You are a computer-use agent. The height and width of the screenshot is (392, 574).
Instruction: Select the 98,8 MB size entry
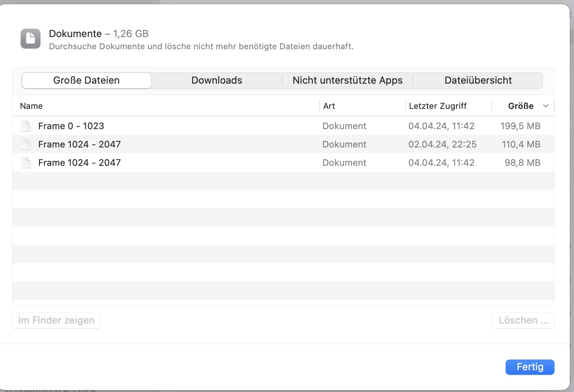pyautogui.click(x=522, y=163)
